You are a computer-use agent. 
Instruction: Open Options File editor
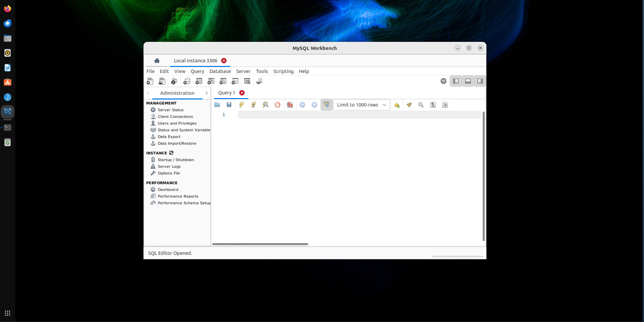[x=169, y=173]
